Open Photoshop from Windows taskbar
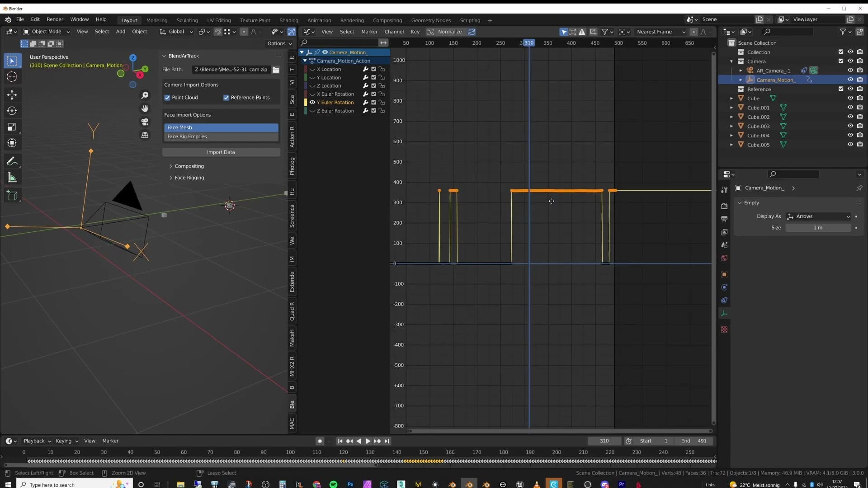Viewport: 868px width, 488px height. pyautogui.click(x=350, y=484)
